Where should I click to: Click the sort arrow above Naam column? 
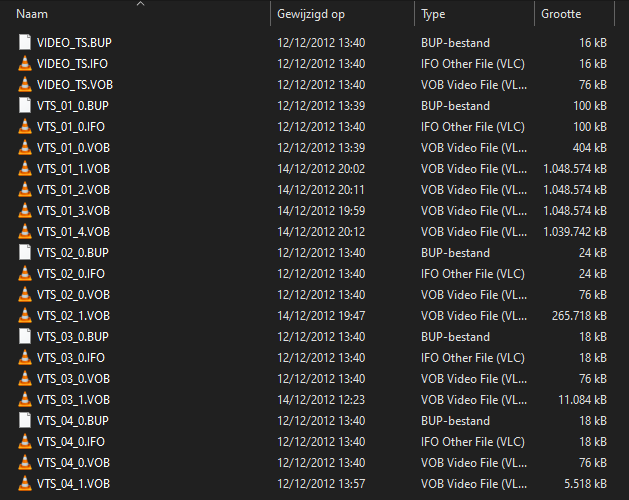click(140, 4)
